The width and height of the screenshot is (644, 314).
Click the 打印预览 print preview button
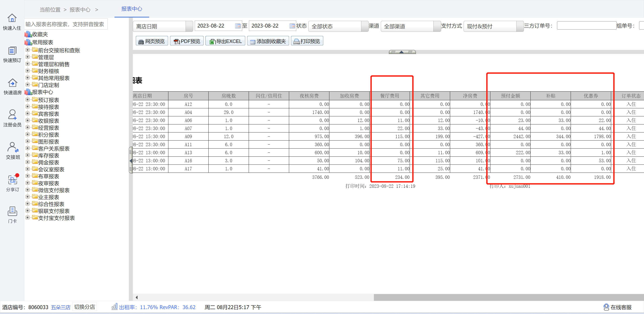click(x=307, y=41)
